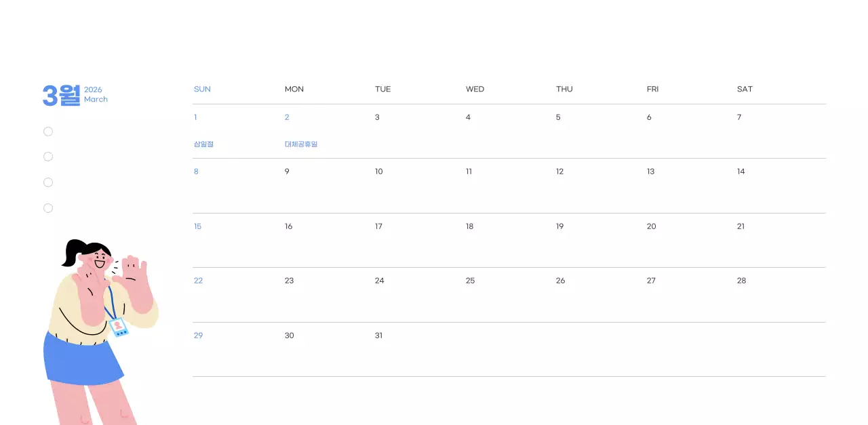Select date 1 on the calendar
The image size is (868, 425).
195,117
